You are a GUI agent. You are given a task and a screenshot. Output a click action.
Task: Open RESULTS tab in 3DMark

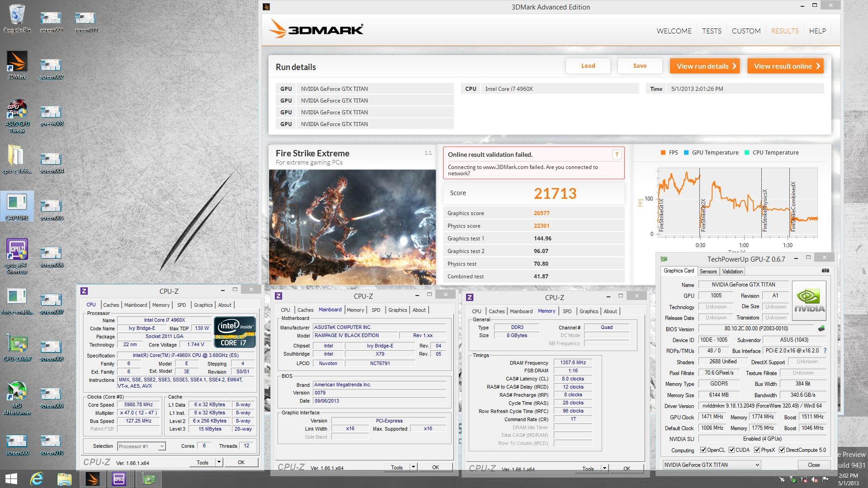[785, 31]
